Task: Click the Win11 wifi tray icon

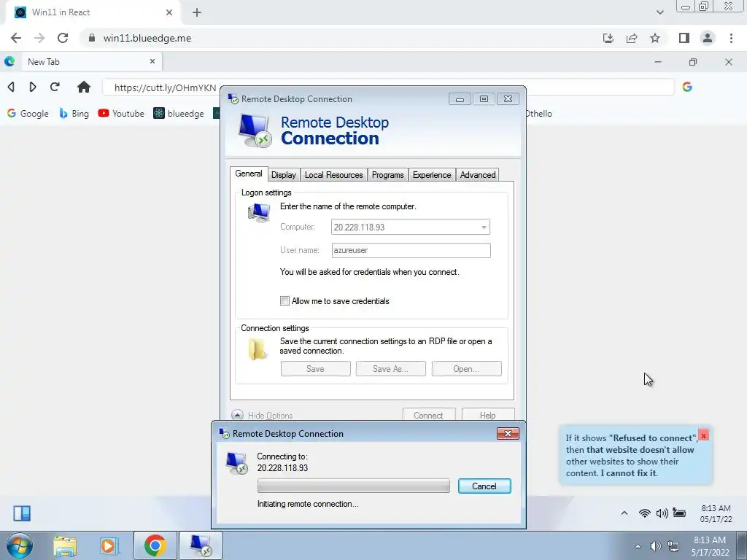Action: point(645,513)
